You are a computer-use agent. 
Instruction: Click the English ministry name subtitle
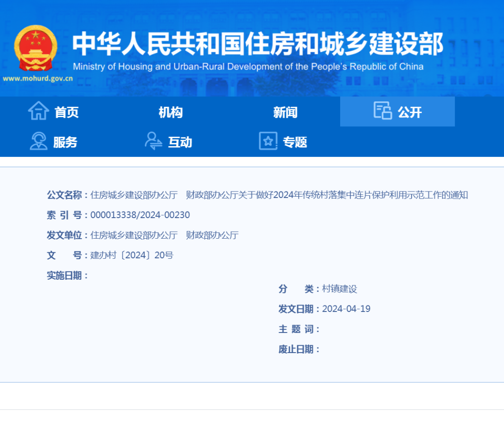(x=248, y=67)
